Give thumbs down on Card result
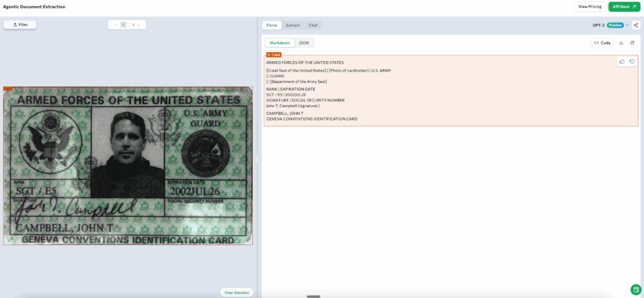This screenshot has height=298, width=644. pos(632,62)
